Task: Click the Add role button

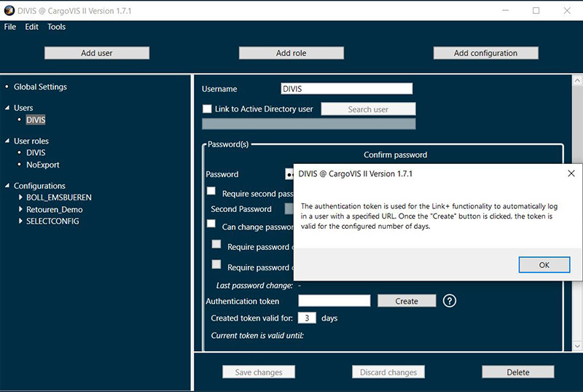Action: [x=291, y=52]
